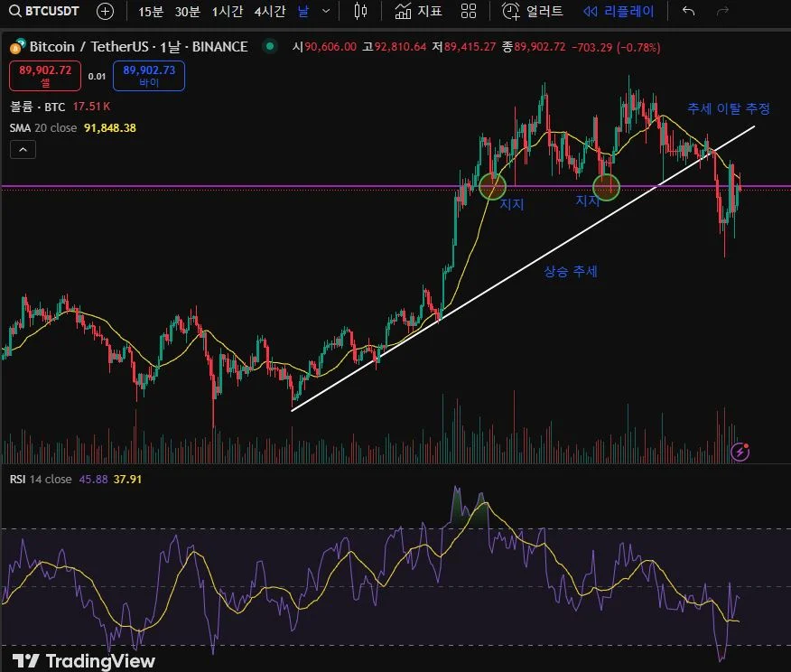Select the RSI 14 close legend
The width and height of the screenshot is (791, 672).
[x=41, y=479]
